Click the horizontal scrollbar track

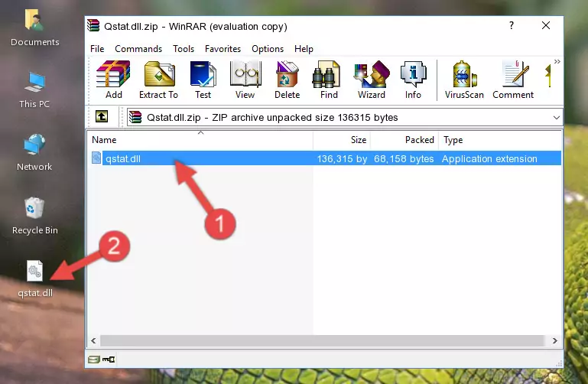click(x=323, y=340)
